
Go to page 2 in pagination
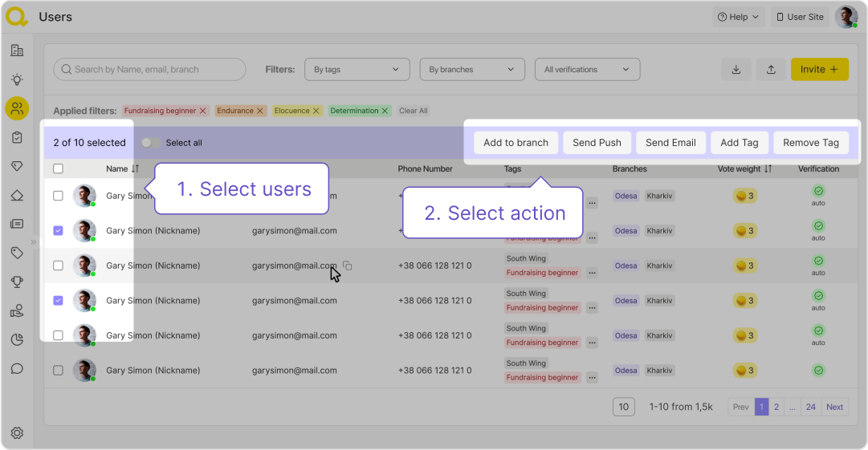click(776, 407)
